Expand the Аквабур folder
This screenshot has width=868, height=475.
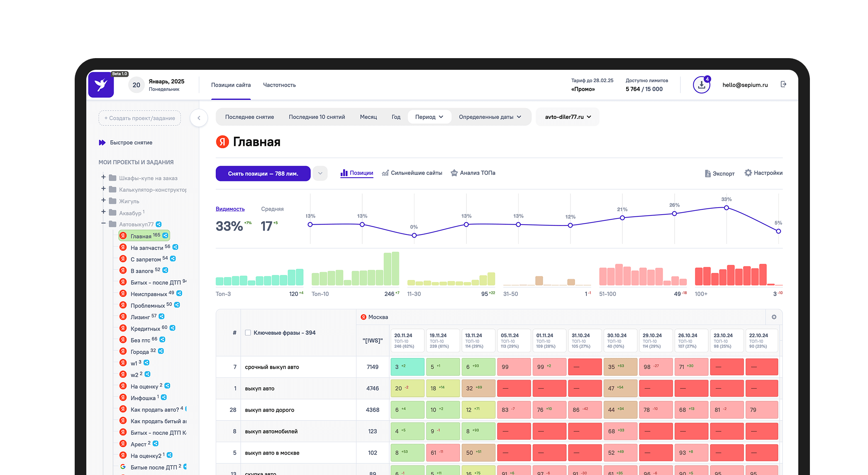[103, 212]
